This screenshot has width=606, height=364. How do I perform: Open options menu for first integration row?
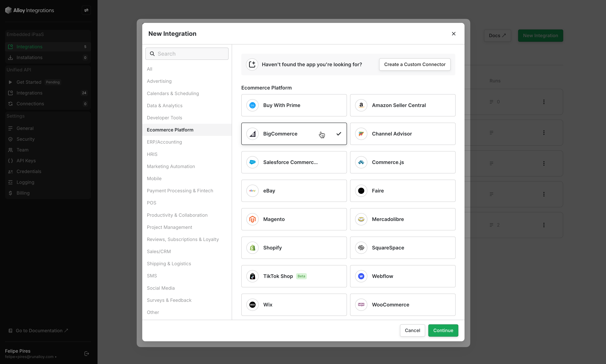click(x=544, y=102)
